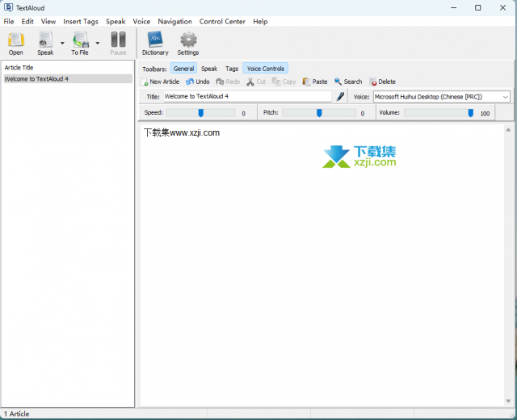Click the Open toolbar icon
Viewport: 517px width, 420px height.
coord(16,44)
